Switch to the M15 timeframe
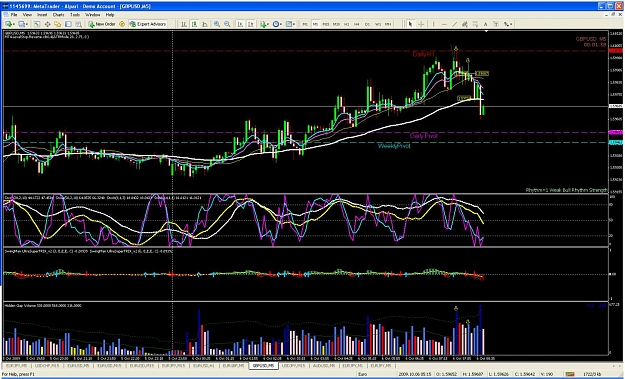 tap(326, 24)
